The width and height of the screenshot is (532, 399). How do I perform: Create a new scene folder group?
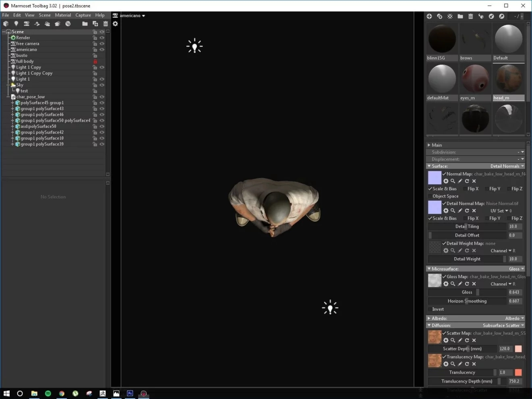[85, 24]
